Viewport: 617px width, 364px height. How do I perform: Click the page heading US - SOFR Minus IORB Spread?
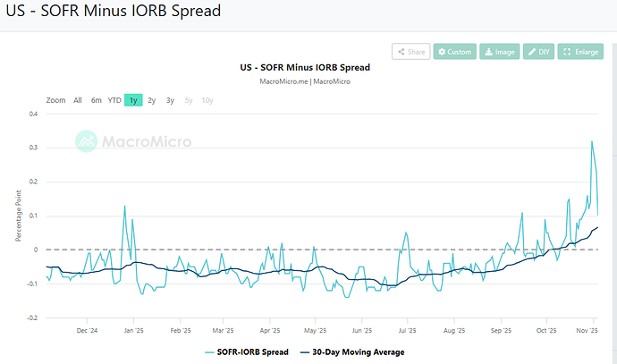pos(113,13)
